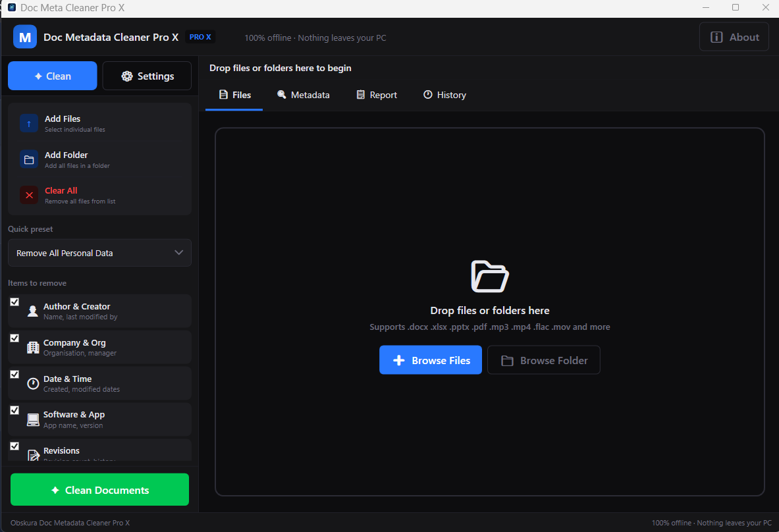
Task: Click the Software & App label
Action: [x=74, y=415]
